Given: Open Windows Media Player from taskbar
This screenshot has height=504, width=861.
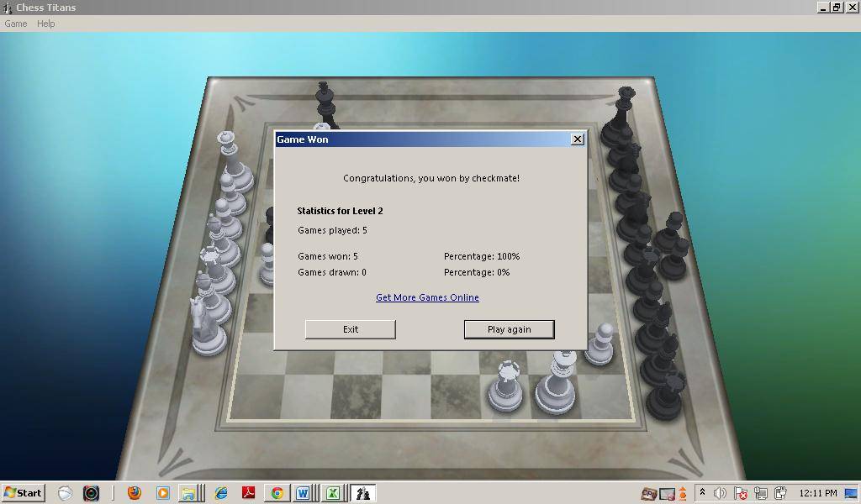Looking at the screenshot, I should 162,493.
